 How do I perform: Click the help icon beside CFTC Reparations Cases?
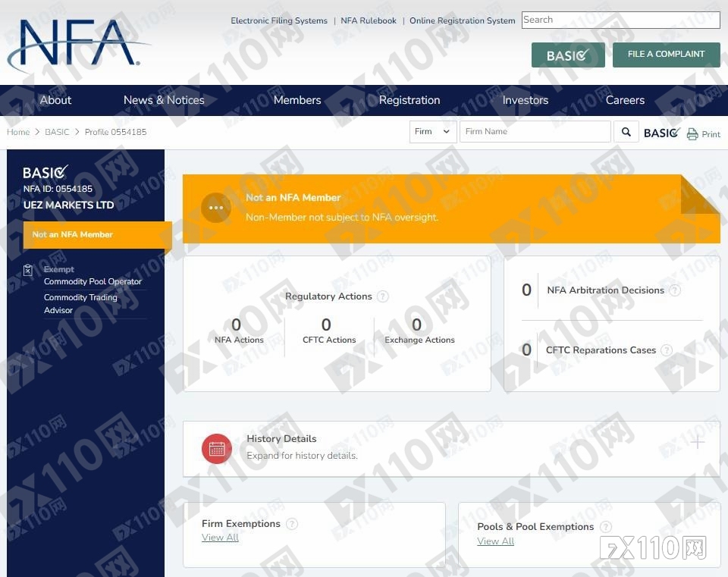coord(667,350)
